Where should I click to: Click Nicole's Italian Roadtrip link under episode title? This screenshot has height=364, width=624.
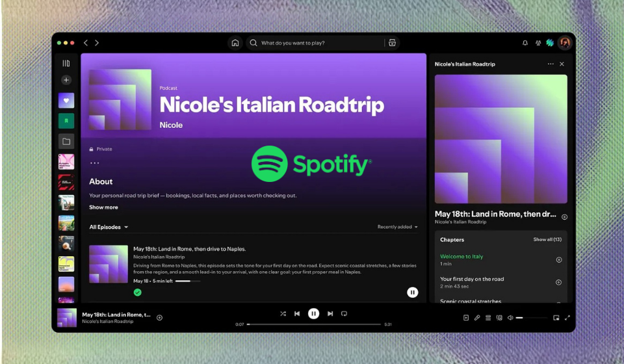[x=159, y=257]
